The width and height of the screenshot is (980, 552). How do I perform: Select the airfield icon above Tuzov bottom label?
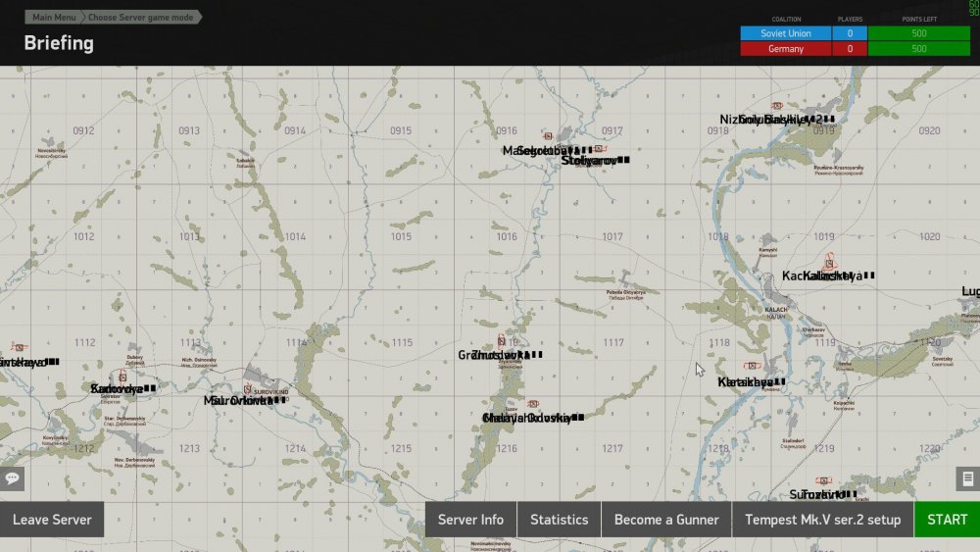pos(823,480)
